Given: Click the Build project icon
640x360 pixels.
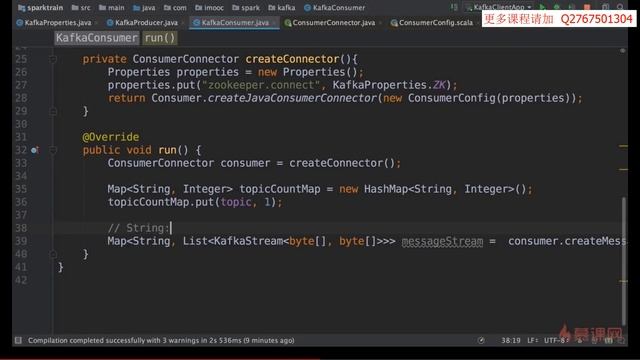Looking at the screenshot, I should coord(454,7).
